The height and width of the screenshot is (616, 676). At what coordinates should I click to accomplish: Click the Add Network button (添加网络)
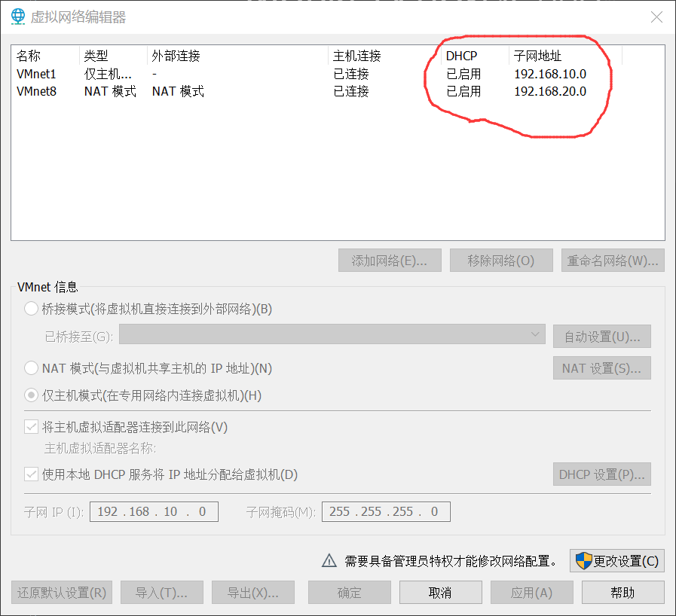[x=390, y=261]
